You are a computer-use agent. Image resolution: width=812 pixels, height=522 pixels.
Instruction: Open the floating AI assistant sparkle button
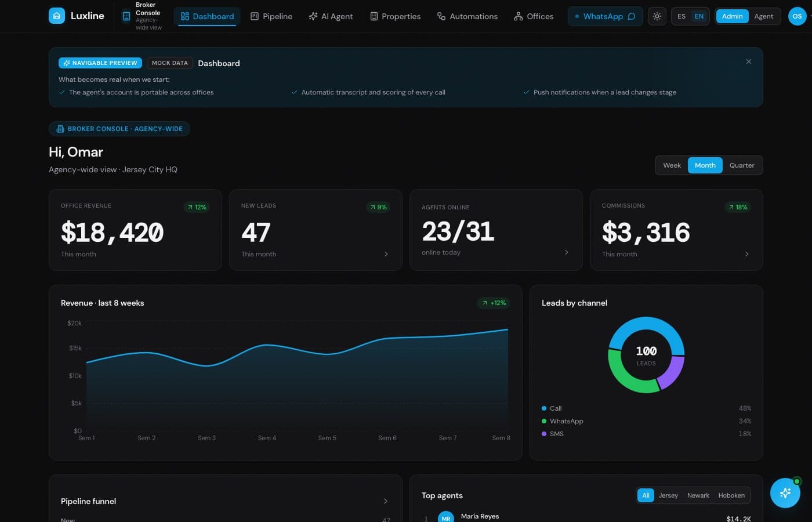[785, 493]
